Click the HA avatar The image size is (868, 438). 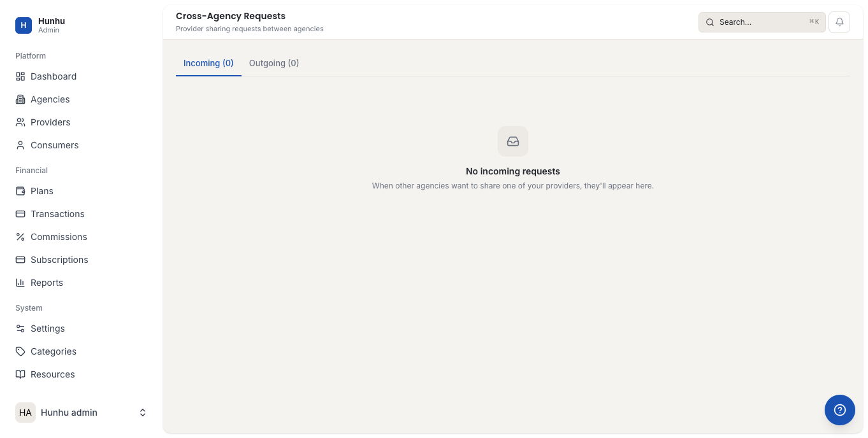point(25,413)
